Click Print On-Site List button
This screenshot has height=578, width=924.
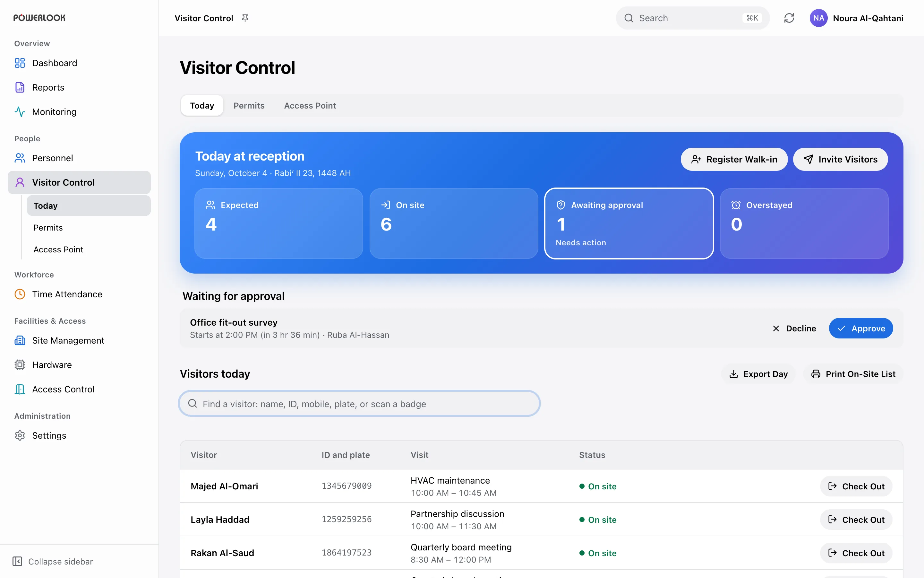tap(853, 374)
